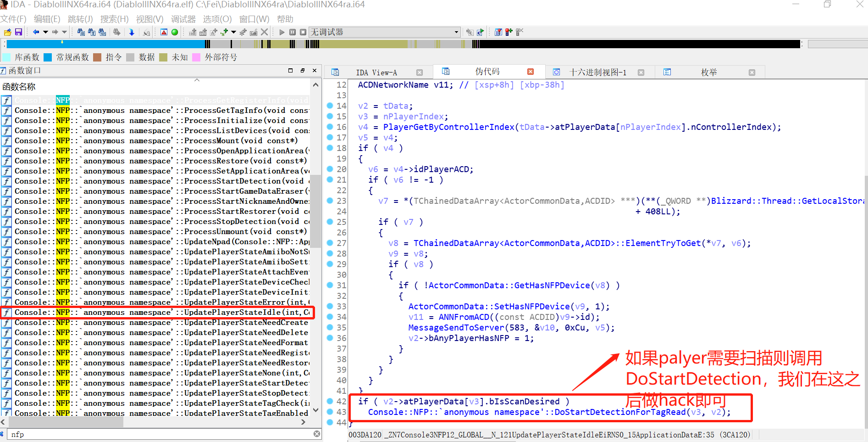868x442 pixels.
Task: Open the 无调试器 debugger selection dropdown
Action: 384,32
